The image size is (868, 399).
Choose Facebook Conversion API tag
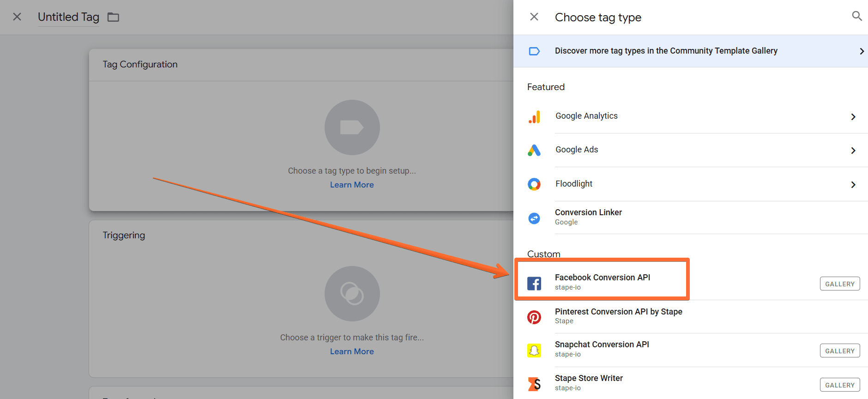coord(691,282)
